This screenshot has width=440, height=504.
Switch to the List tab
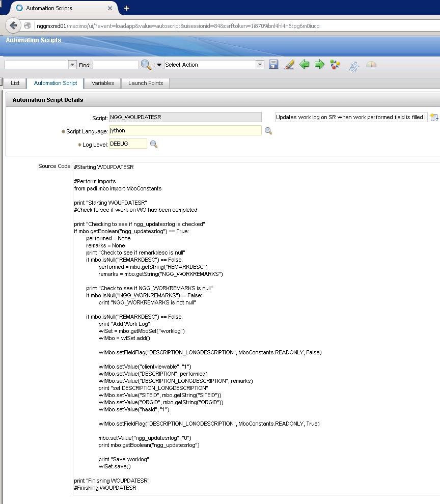(15, 83)
